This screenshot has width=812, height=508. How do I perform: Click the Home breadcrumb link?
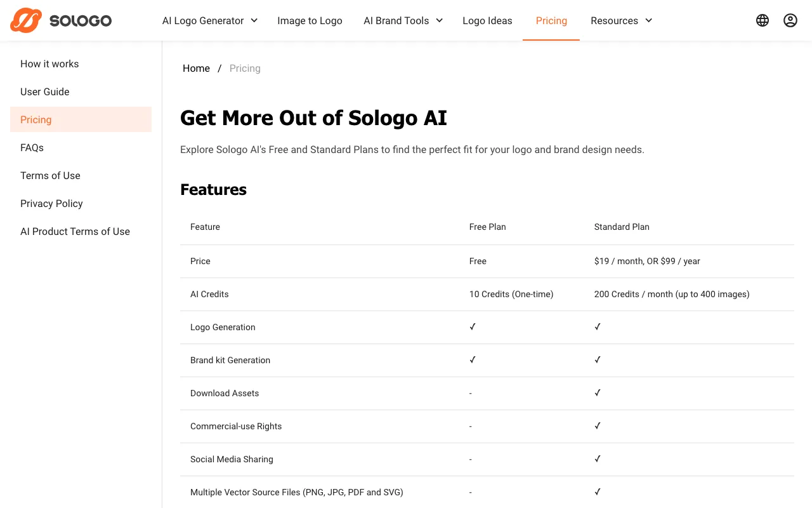point(196,68)
